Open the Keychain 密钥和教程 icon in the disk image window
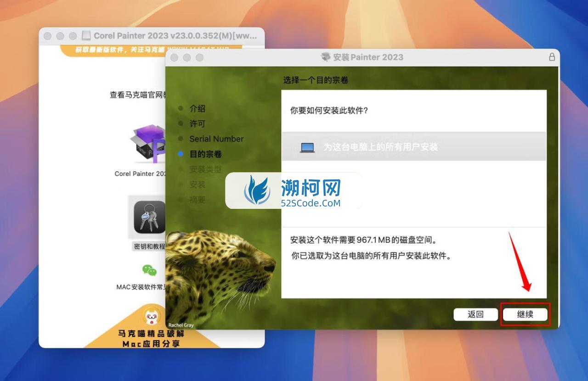Image resolution: width=588 pixels, height=381 pixels. coord(149,217)
